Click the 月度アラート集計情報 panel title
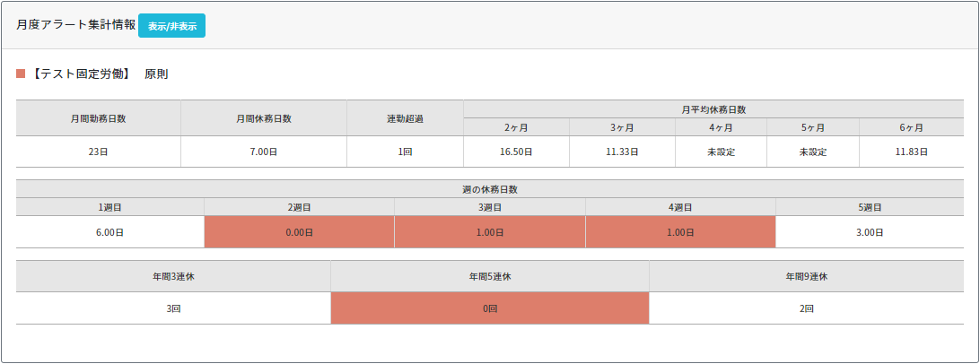980x364 pixels. (x=76, y=25)
